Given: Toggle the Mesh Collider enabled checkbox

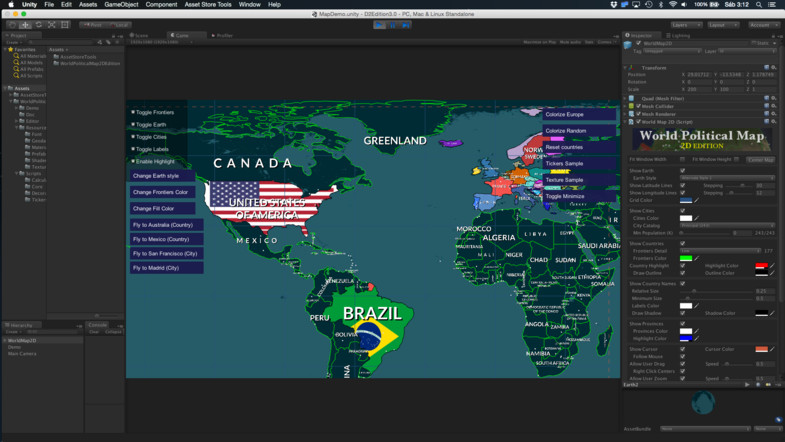Looking at the screenshot, I should click(638, 106).
